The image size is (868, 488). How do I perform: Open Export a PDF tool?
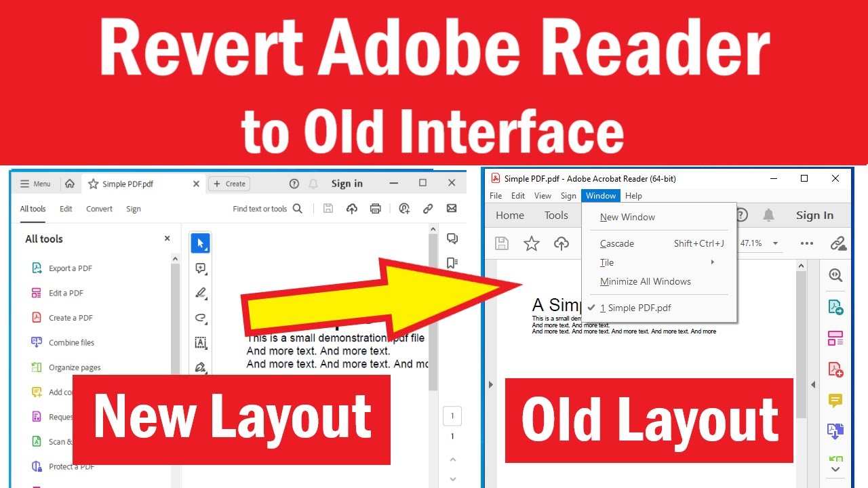pos(62,268)
